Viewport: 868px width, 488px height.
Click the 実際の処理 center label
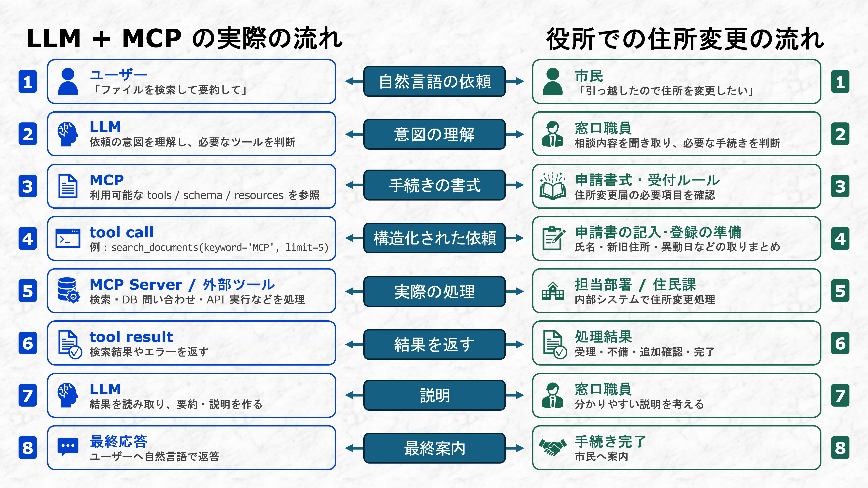(x=434, y=291)
